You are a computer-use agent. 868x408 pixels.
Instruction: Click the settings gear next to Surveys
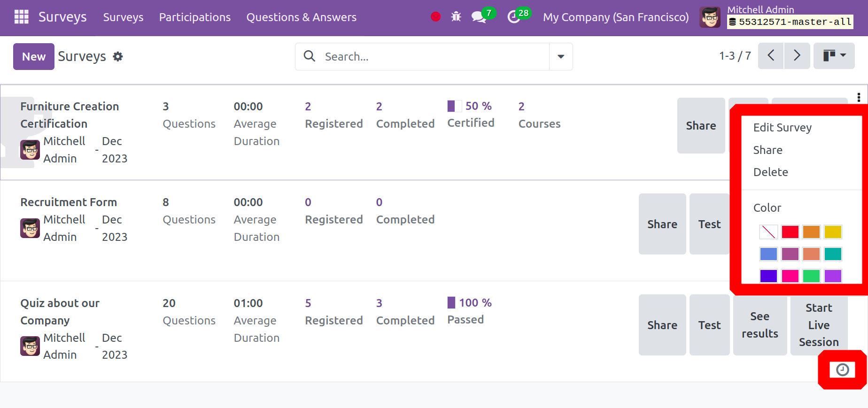(118, 57)
